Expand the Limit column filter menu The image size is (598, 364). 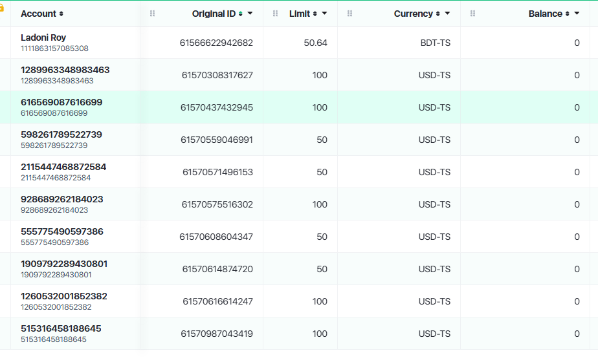pyautogui.click(x=324, y=14)
